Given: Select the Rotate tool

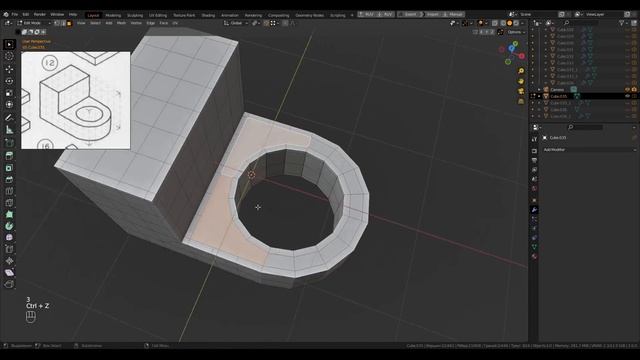Looking at the screenshot, I should [9, 81].
